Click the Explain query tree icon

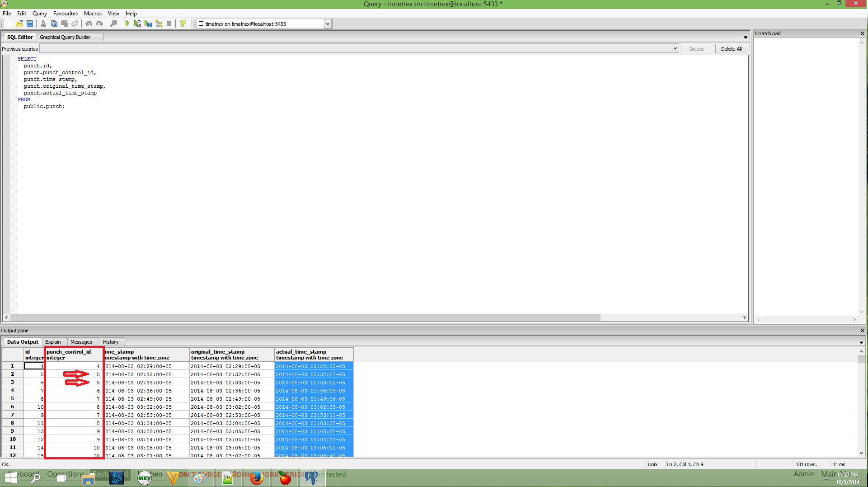[159, 24]
